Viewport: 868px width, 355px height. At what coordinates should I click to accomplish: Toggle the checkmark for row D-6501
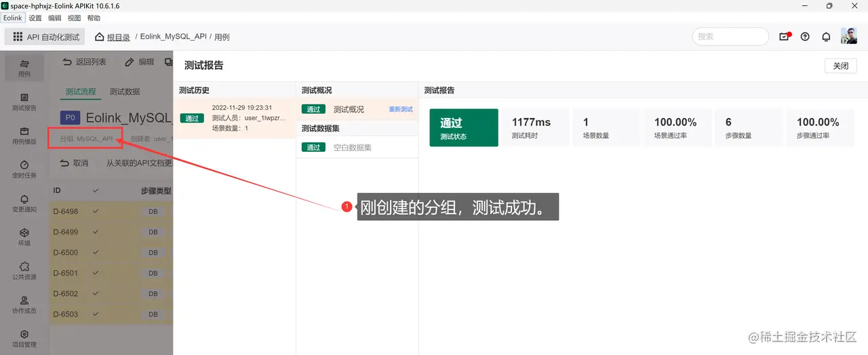point(96,273)
